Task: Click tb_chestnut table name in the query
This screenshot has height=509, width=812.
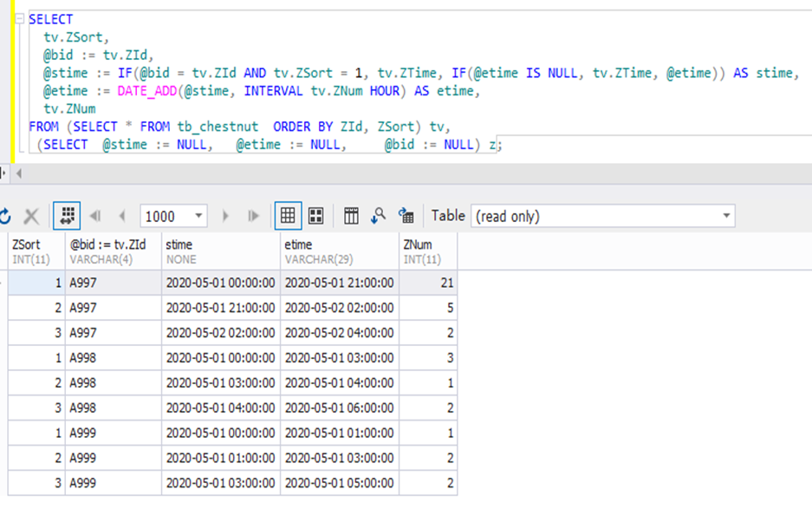Action: (218, 127)
